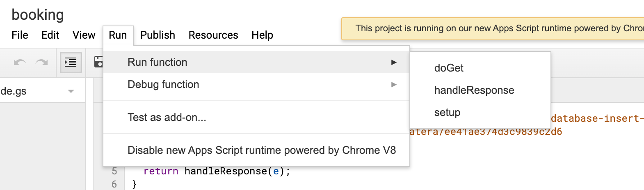Image resolution: width=644 pixels, height=190 pixels.
Task: Select handleResponse from the function list
Action: [x=474, y=90]
